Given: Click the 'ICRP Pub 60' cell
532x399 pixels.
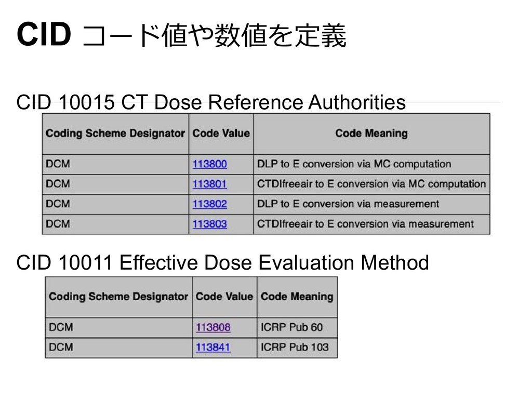Looking at the screenshot, I should [x=297, y=328].
